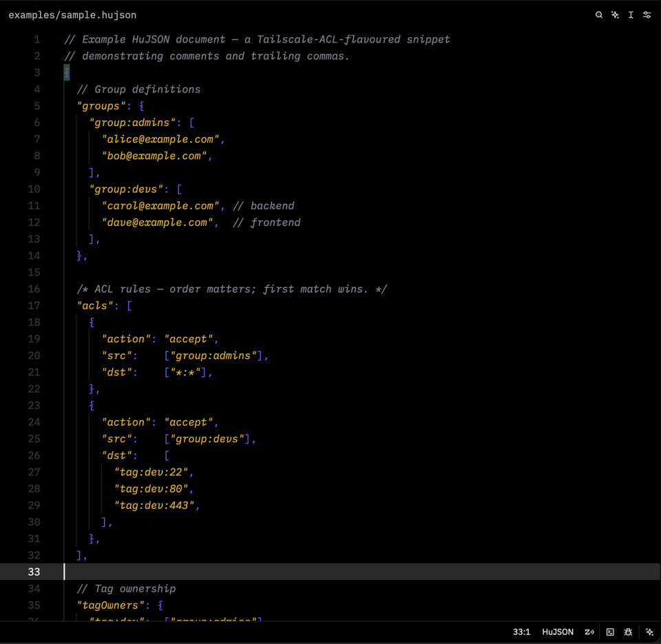
Task: Click string "tag:dev:22"
Action: click(x=151, y=472)
